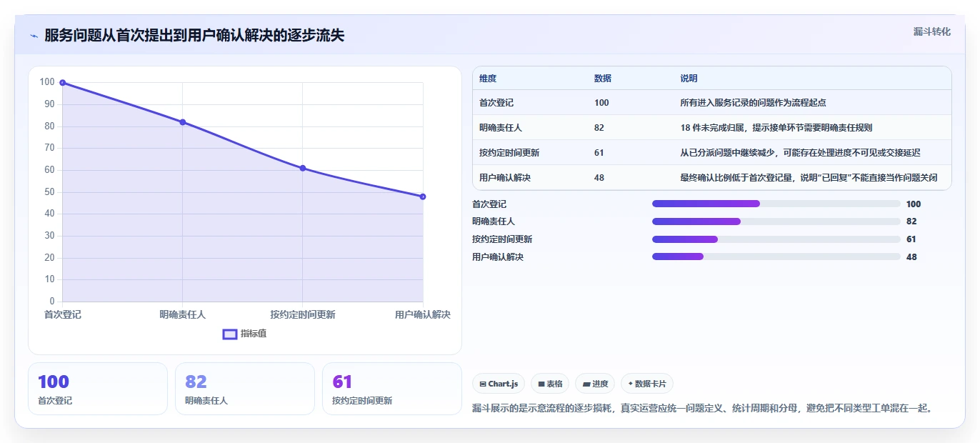Screen dimensions: 980x443
Task: Click the 漏斗转化 label in the header
Action: pos(932,31)
